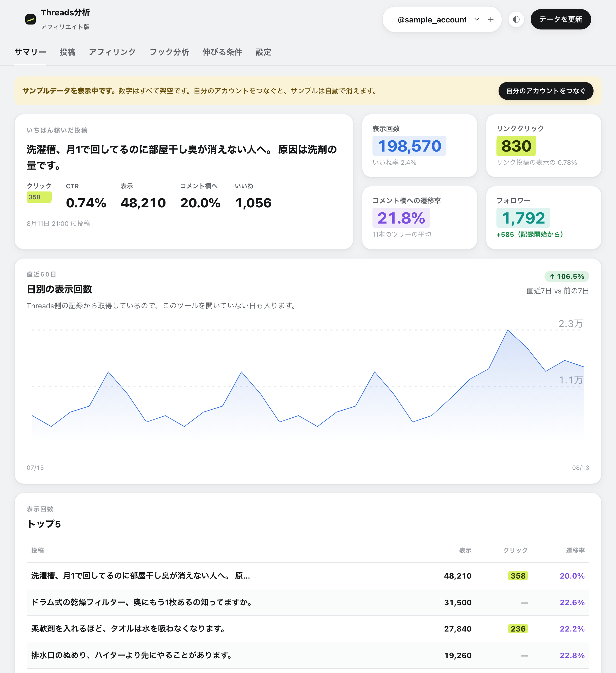The height and width of the screenshot is (673, 616).
Task: Click the トップ5 section title
Action: (x=44, y=524)
